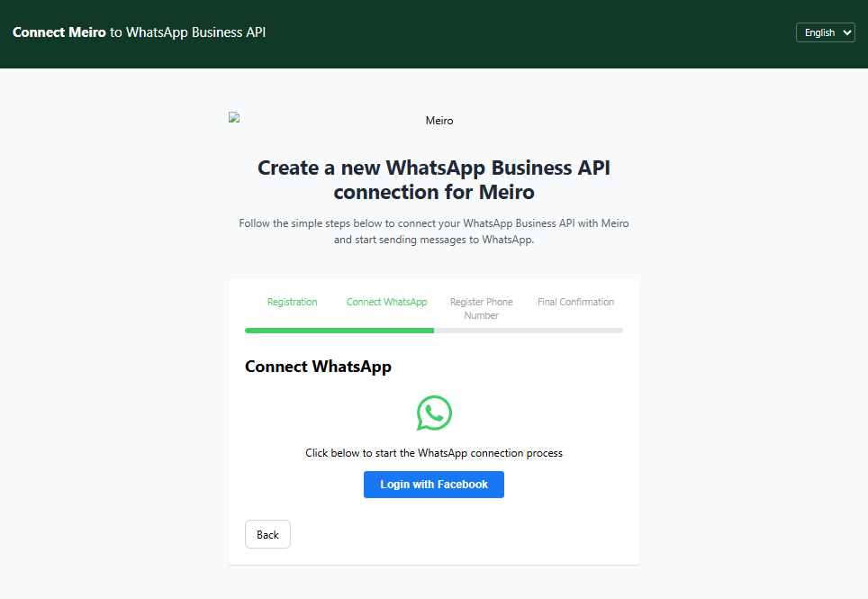Click the 'Connect Meiro to WhatsApp Business API' header title
Viewport: 868px width, 599px height.
click(x=139, y=32)
